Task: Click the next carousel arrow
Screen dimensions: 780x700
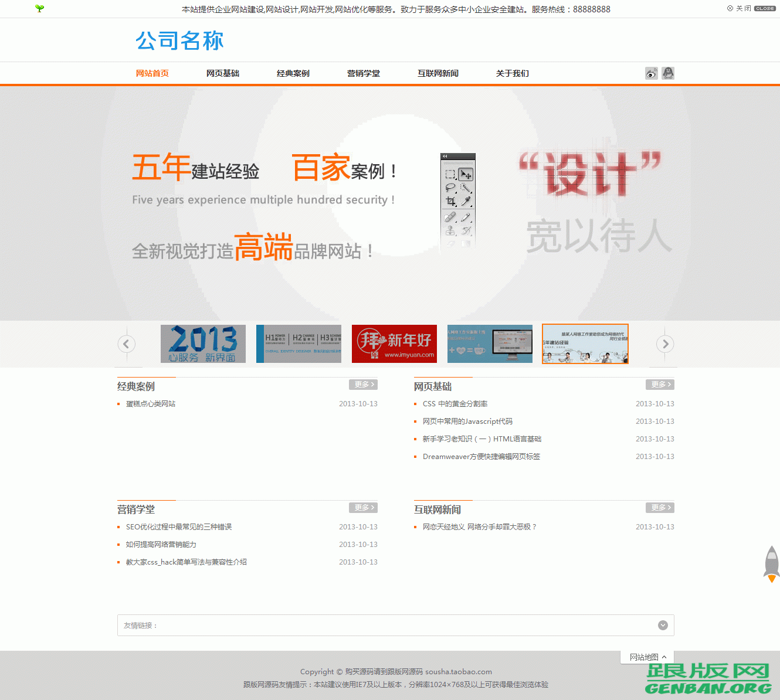Action: 665,344
